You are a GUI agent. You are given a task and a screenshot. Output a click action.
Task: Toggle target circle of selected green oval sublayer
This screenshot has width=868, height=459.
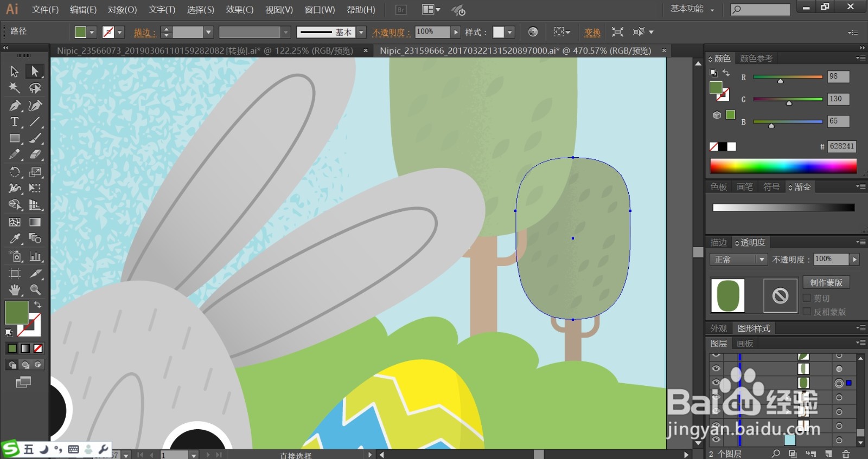839,383
